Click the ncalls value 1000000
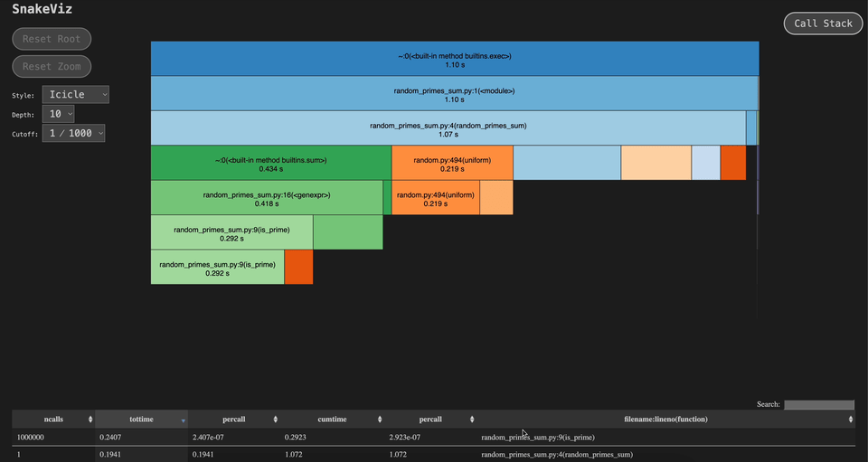The image size is (868, 462). 31,437
